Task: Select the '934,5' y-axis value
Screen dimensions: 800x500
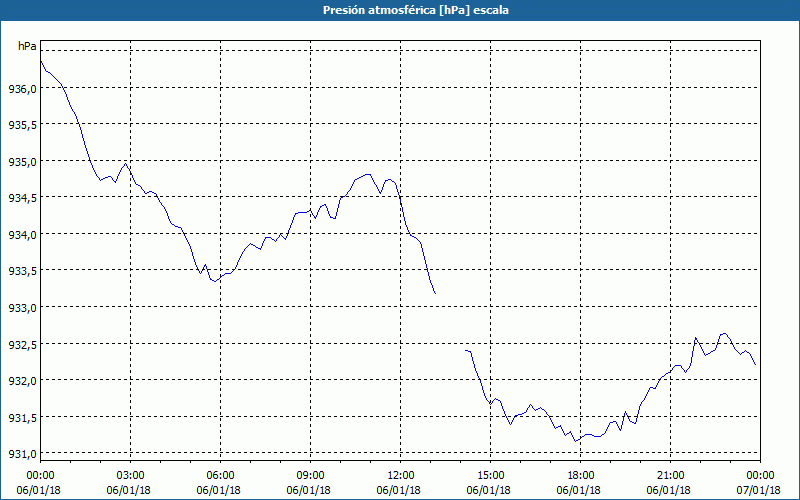Action: point(22,197)
